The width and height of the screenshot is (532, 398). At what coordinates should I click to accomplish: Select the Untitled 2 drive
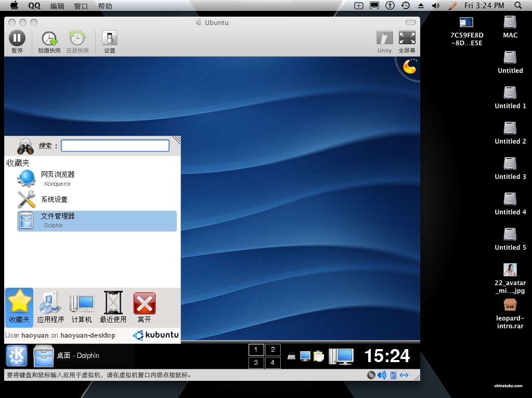pyautogui.click(x=510, y=133)
